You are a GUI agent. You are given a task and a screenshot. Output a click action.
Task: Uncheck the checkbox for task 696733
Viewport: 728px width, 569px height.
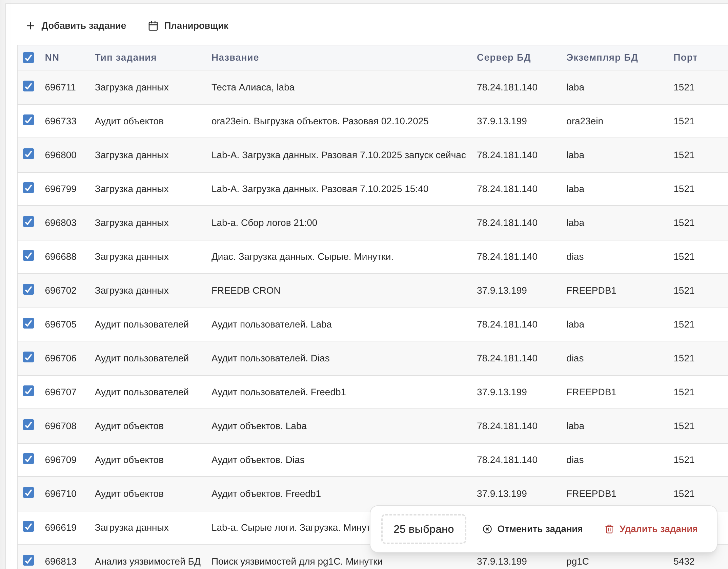pyautogui.click(x=28, y=120)
